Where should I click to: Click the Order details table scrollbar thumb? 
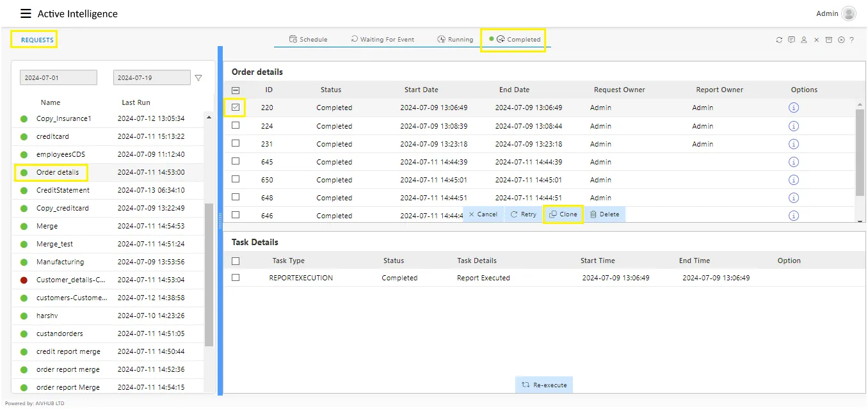coord(860,152)
